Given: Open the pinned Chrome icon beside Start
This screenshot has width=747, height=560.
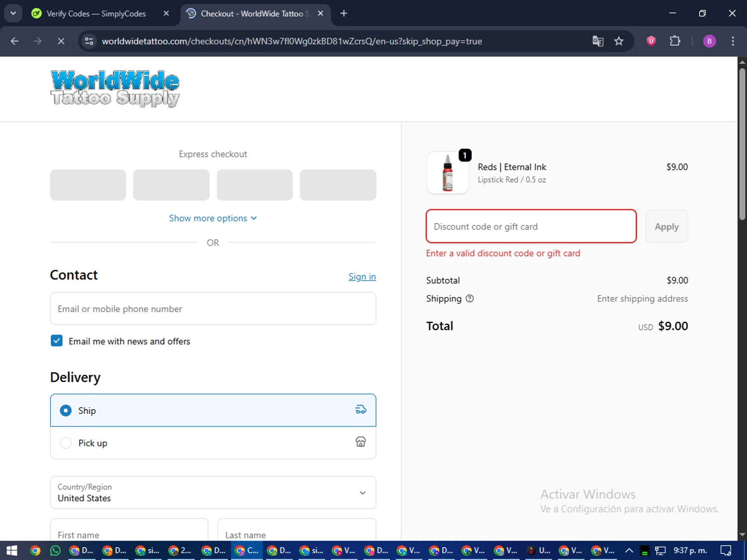Looking at the screenshot, I should coord(35,551).
